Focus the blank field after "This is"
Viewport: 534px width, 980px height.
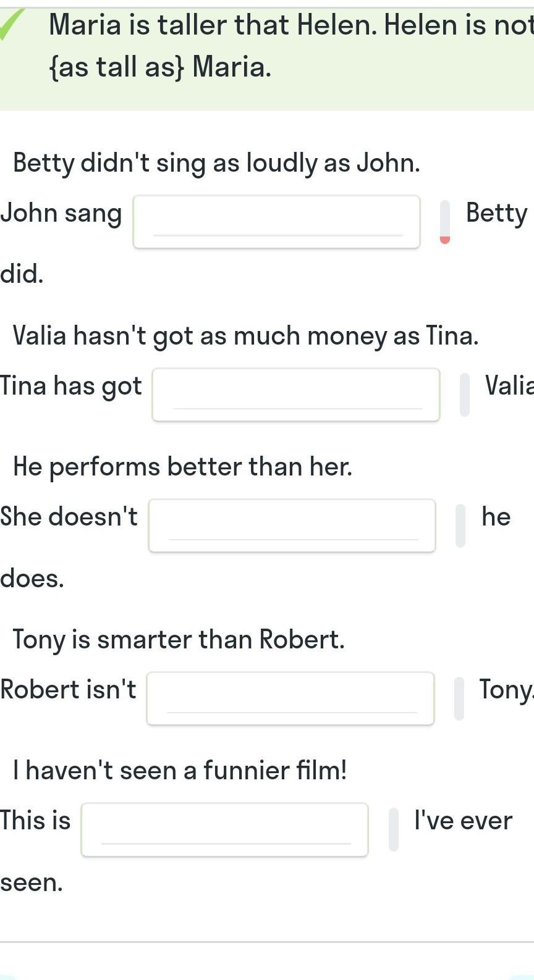click(x=225, y=829)
